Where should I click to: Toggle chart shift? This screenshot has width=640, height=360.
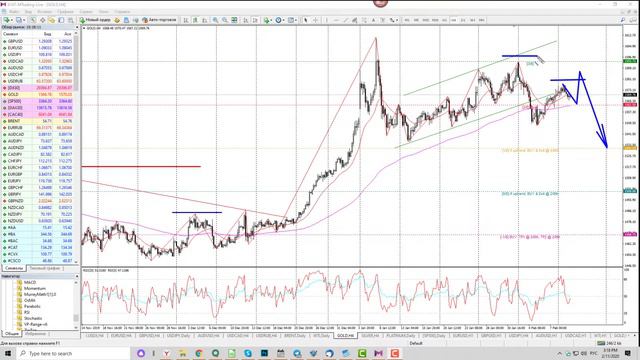(x=255, y=20)
